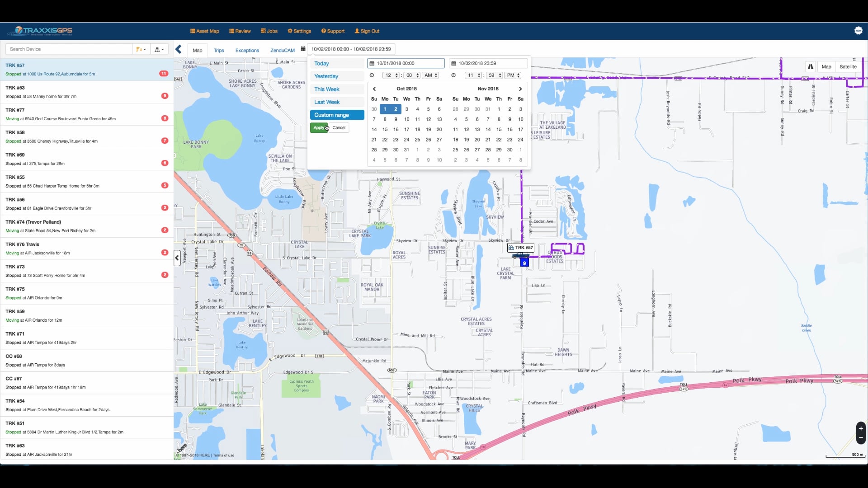Open the start minute dropdown showing 00
Image resolution: width=868 pixels, height=488 pixels.
412,75
